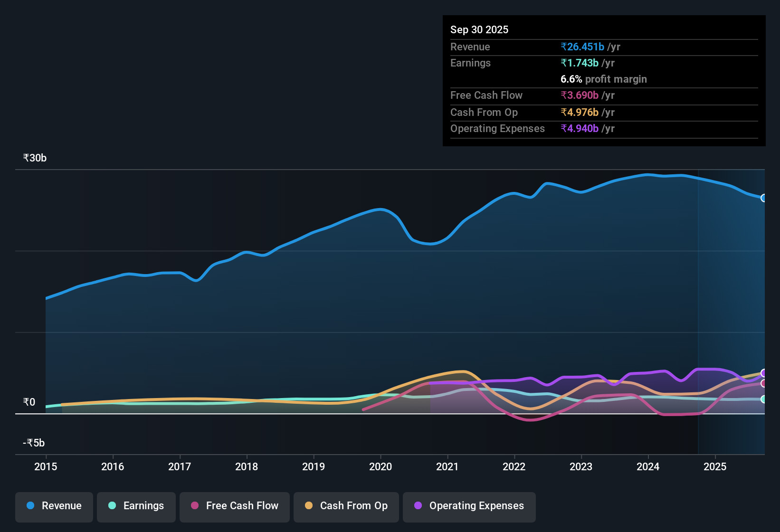Click the ₹26.451b revenue value

583,47
